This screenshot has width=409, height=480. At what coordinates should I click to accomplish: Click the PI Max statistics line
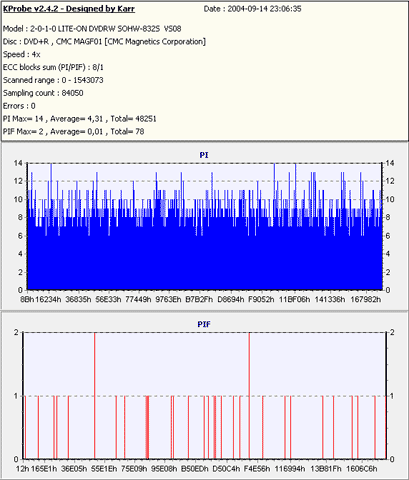[80, 119]
